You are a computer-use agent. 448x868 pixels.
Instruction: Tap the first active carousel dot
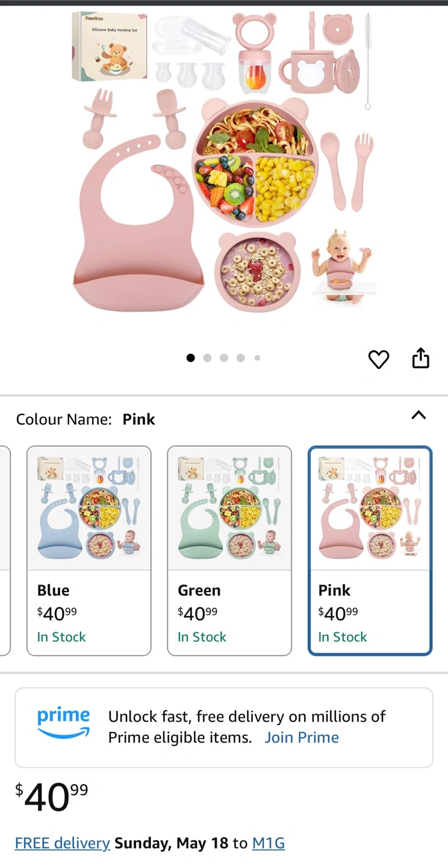pyautogui.click(x=191, y=358)
